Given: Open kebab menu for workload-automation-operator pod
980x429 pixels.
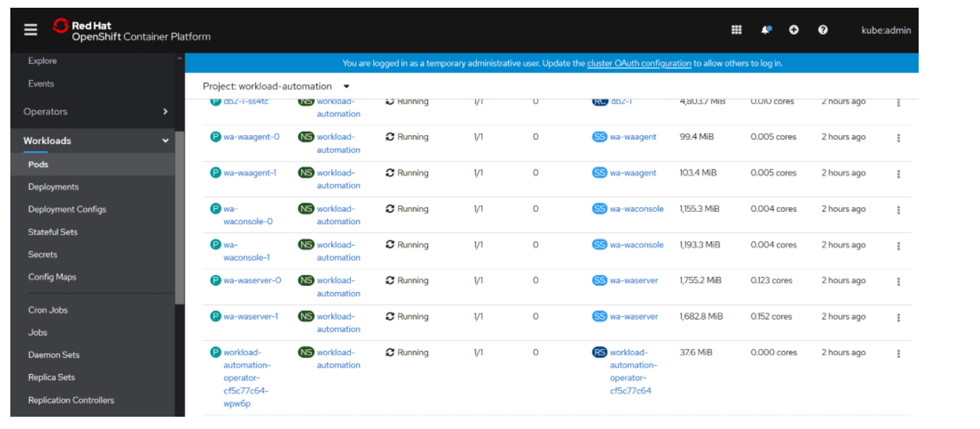Looking at the screenshot, I should pos(898,353).
